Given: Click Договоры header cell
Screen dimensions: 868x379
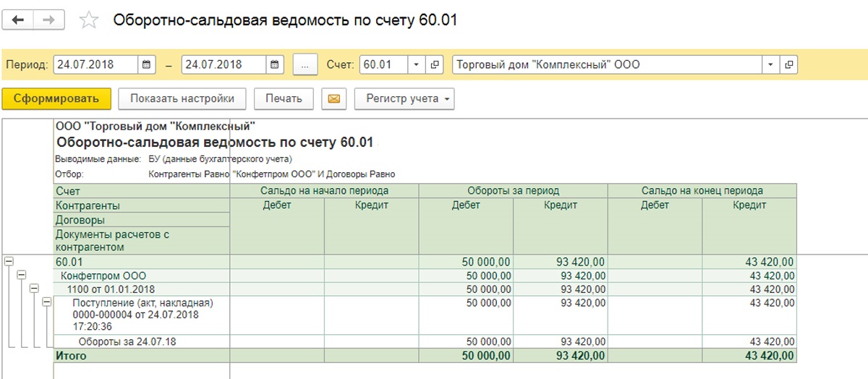Looking at the screenshot, I should (142, 220).
